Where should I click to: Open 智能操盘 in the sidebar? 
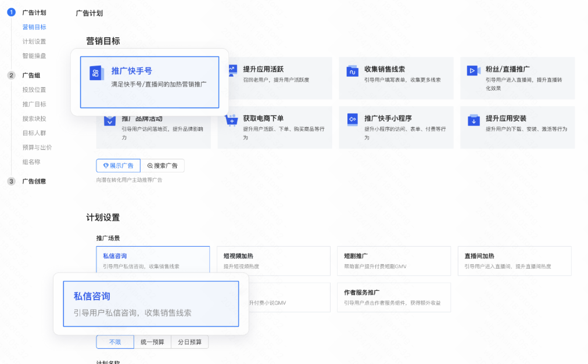click(x=34, y=56)
